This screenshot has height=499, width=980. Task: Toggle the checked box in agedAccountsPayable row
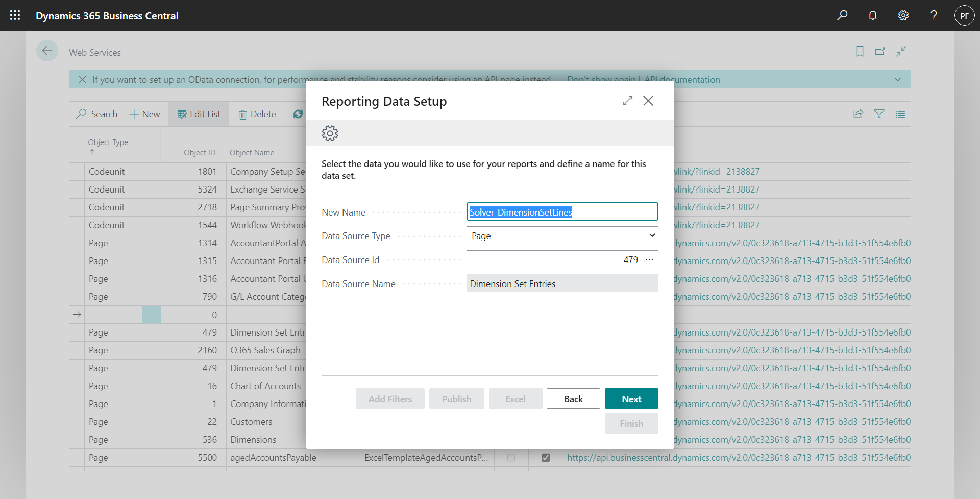546,458
